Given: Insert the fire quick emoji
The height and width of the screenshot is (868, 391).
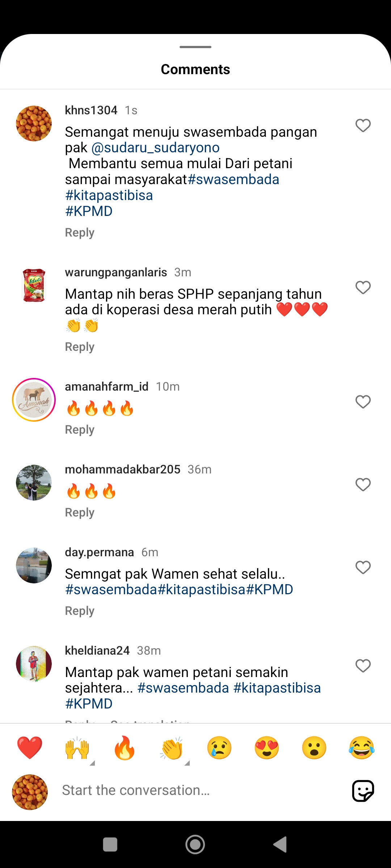Looking at the screenshot, I should [125, 748].
